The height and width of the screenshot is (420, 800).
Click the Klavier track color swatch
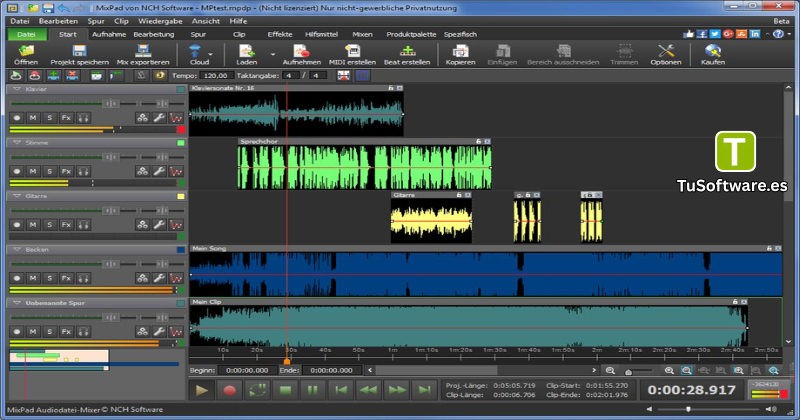click(181, 89)
